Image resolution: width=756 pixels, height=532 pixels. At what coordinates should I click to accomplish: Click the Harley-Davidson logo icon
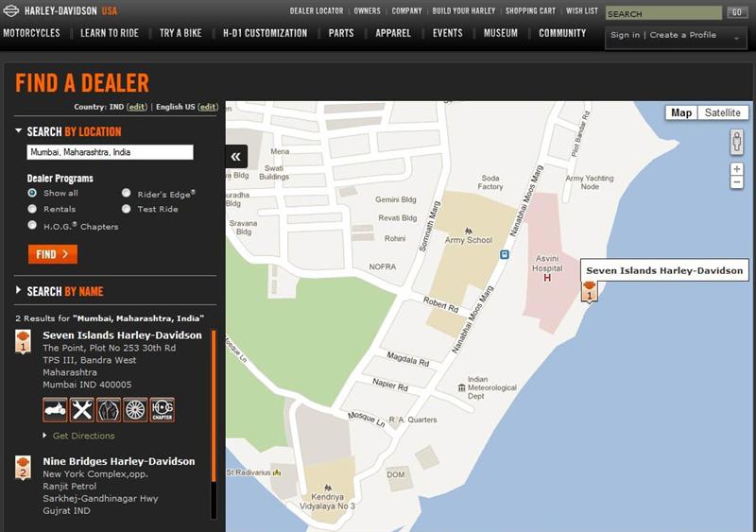(x=11, y=10)
